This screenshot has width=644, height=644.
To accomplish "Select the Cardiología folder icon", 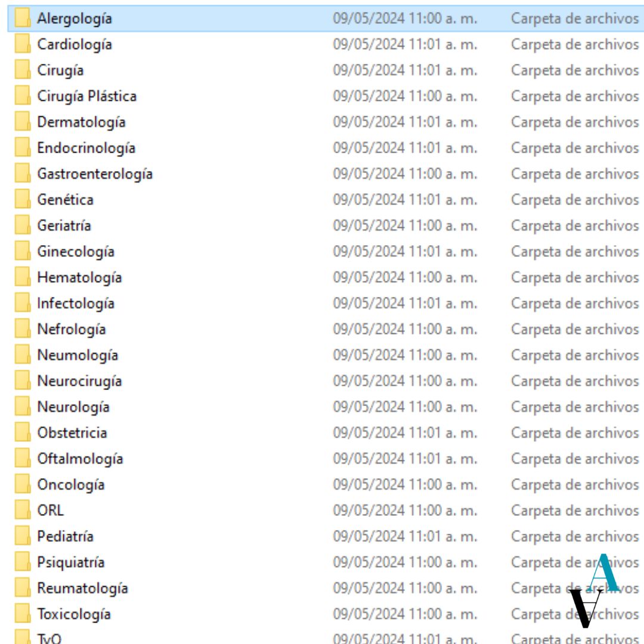I will tap(23, 45).
